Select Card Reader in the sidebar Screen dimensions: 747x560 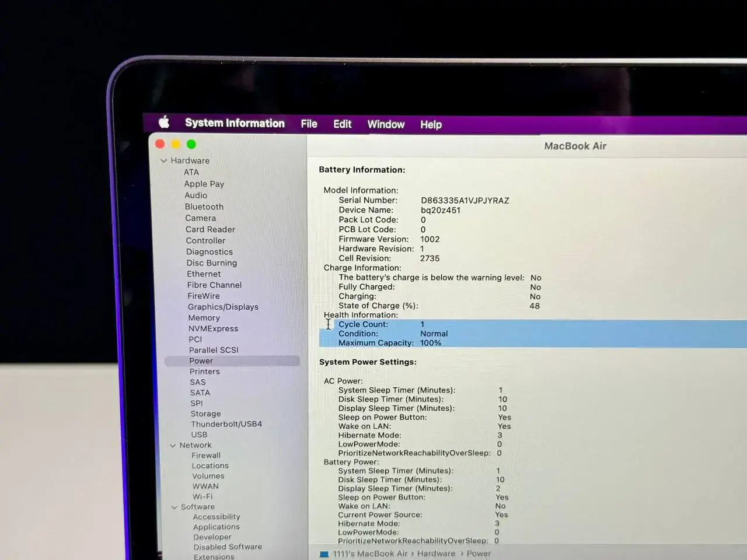pyautogui.click(x=210, y=229)
